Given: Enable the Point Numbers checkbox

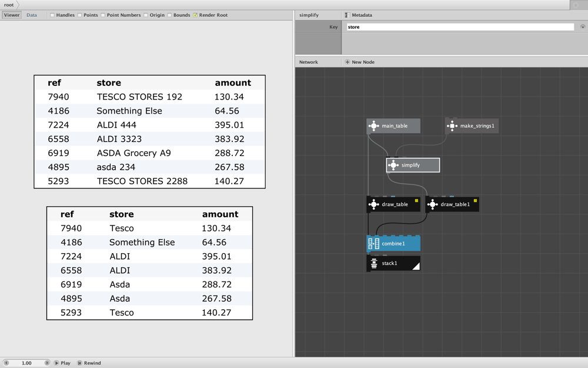Looking at the screenshot, I should 103,15.
